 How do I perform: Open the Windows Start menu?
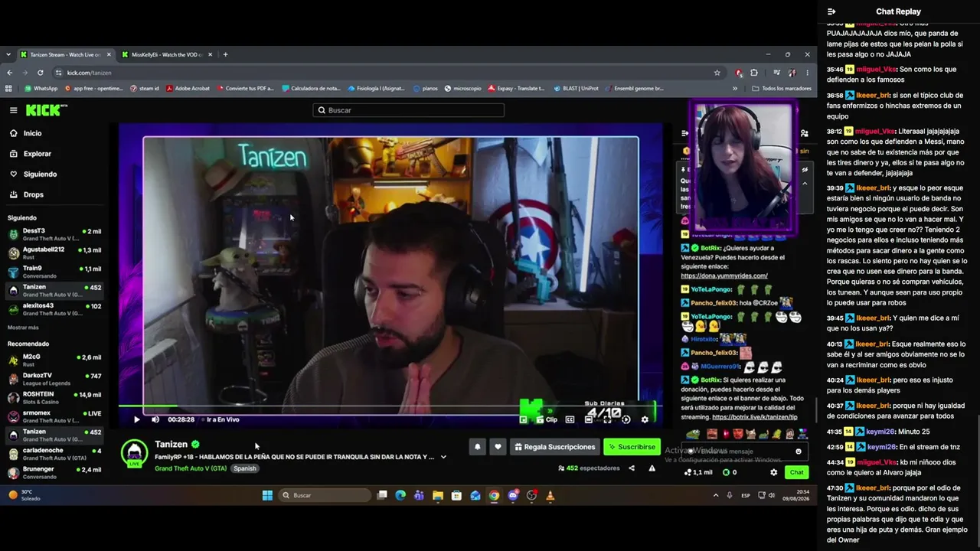267,495
